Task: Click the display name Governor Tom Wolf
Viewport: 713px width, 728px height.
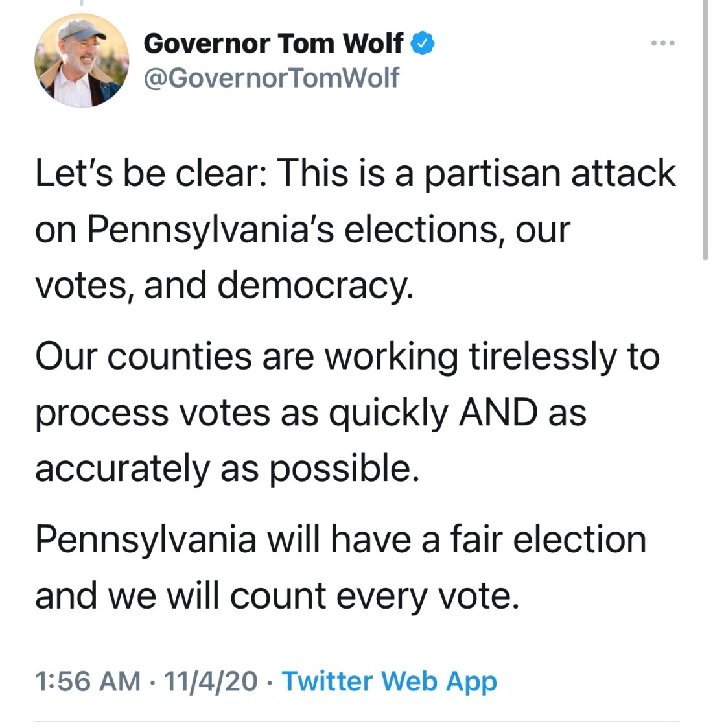Action: click(x=273, y=43)
